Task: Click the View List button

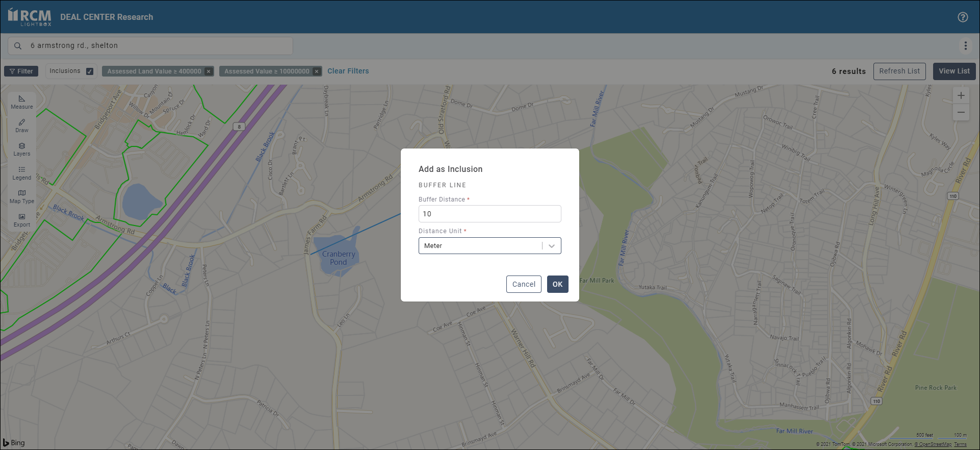Action: click(x=955, y=71)
